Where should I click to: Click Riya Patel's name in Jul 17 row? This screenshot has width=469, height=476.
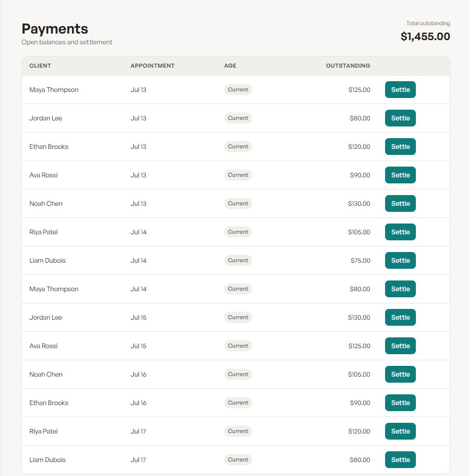43,431
